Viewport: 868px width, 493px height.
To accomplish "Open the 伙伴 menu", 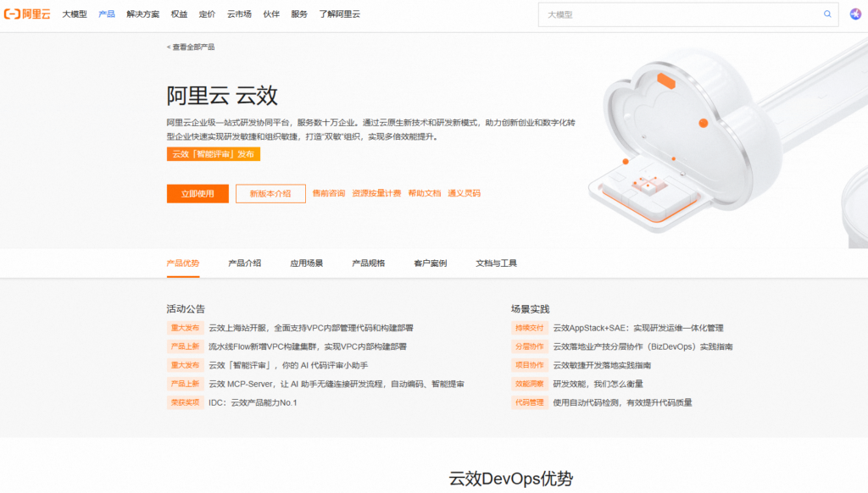I will coord(271,14).
